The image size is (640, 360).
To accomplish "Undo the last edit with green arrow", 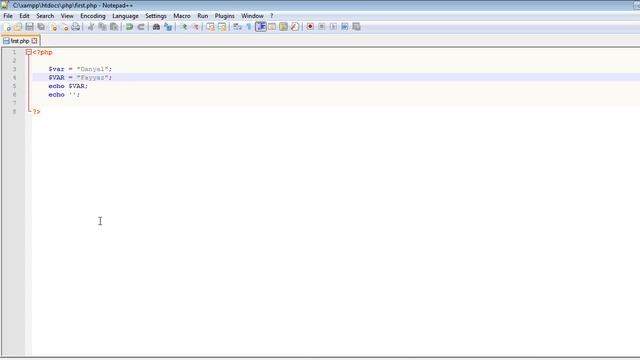I will 129,27.
